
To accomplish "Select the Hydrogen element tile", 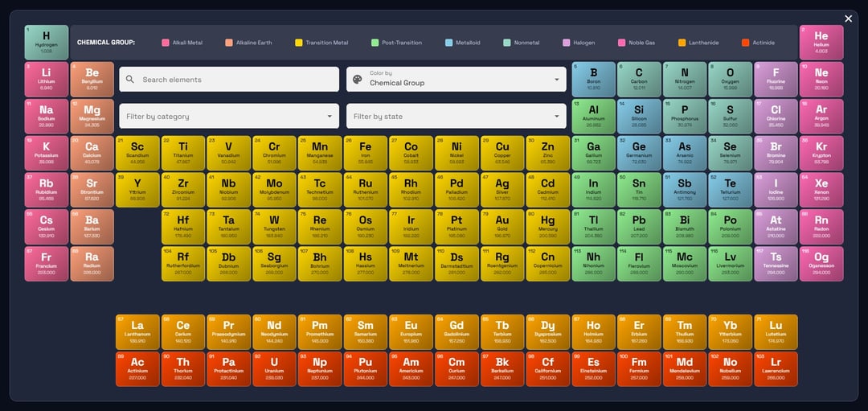I will point(47,42).
